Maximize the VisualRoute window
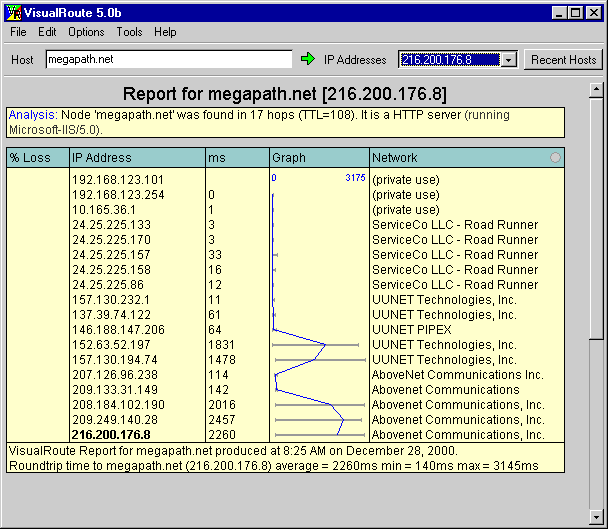 click(x=576, y=13)
